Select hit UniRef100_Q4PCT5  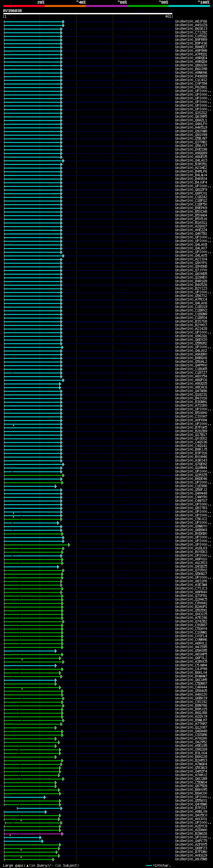pos(191,841)
